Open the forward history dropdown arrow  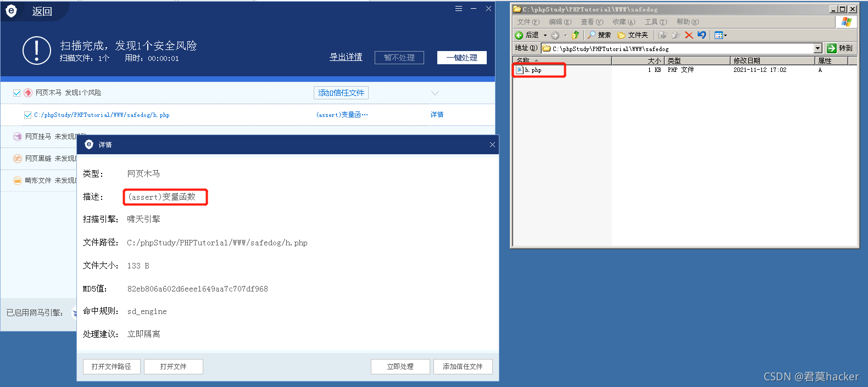point(565,35)
